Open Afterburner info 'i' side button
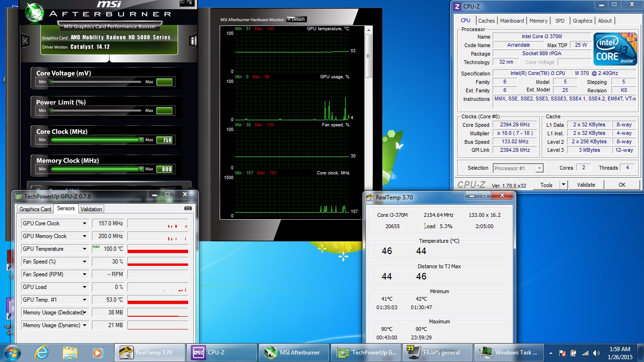The image size is (644, 362). 193,41
